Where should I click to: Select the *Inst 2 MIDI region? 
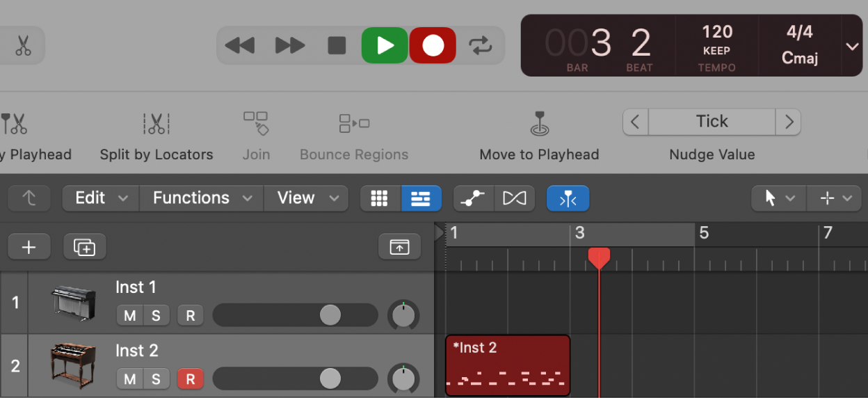507,365
